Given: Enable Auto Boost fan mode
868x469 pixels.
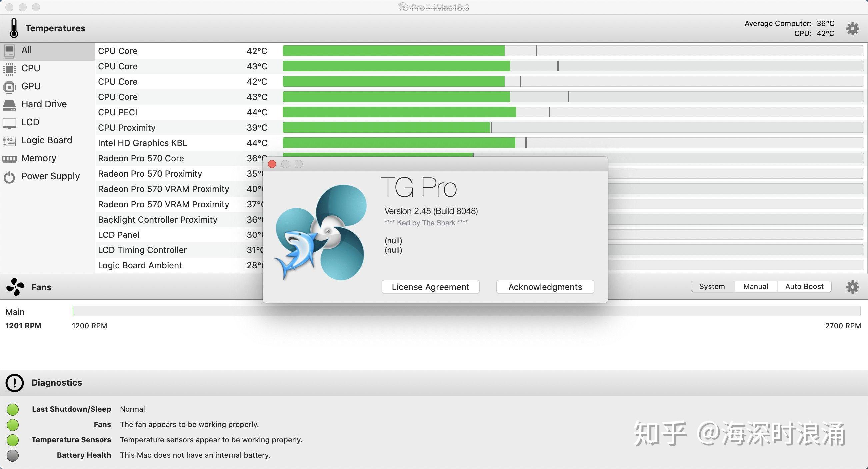Looking at the screenshot, I should [x=804, y=286].
